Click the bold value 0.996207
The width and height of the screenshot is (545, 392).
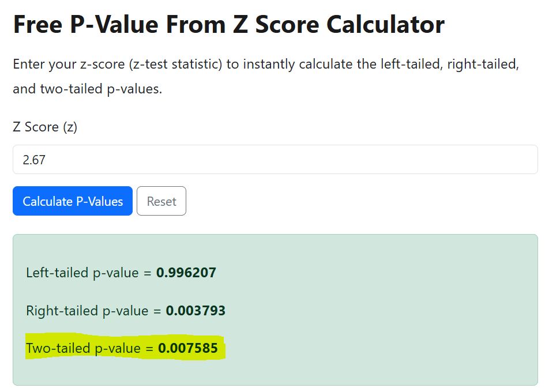(189, 272)
